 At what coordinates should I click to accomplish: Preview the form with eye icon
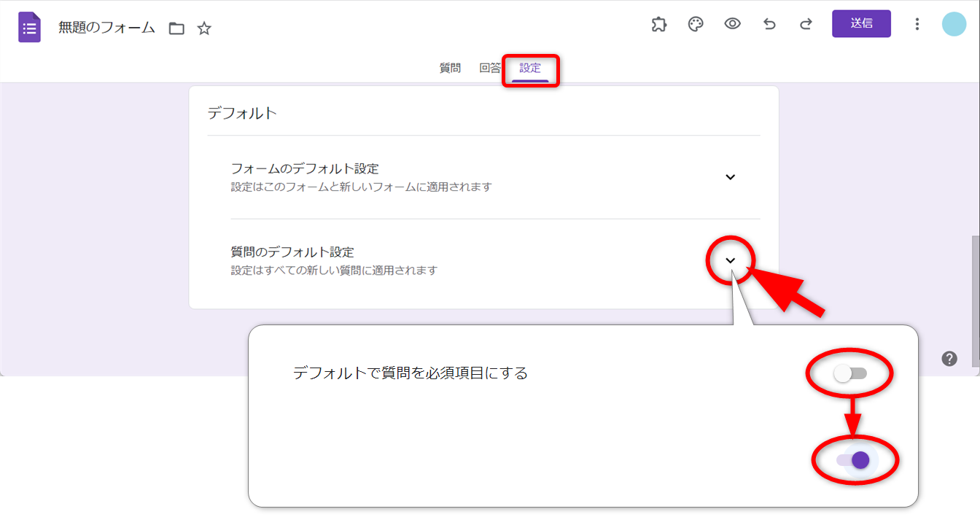point(732,24)
